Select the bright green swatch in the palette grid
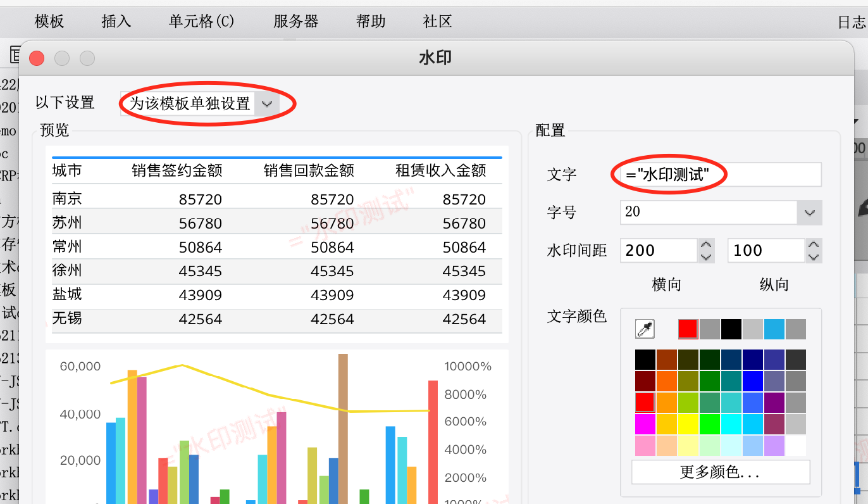 point(710,424)
